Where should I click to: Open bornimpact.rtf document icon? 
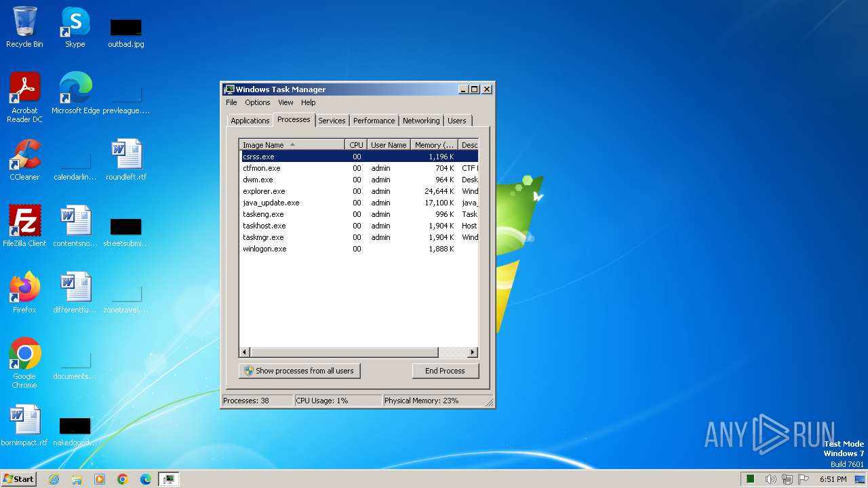(x=24, y=426)
